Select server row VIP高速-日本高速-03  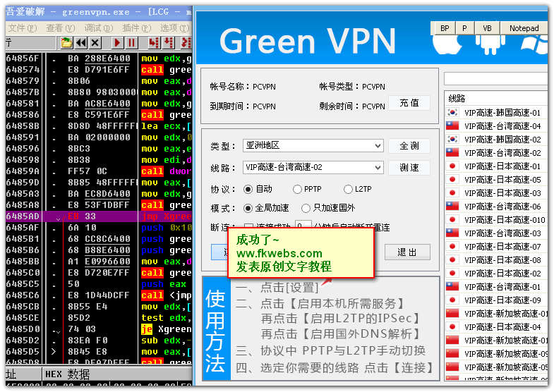tap(496, 193)
